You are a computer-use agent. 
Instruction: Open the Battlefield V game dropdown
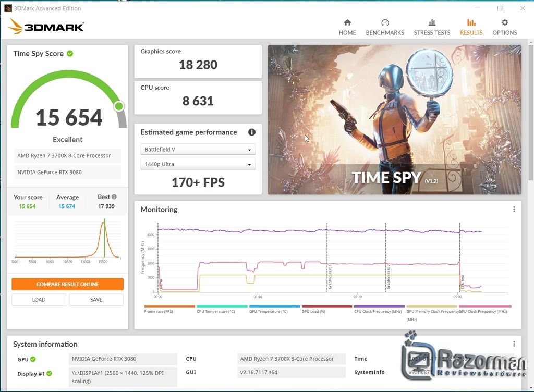pyautogui.click(x=198, y=150)
